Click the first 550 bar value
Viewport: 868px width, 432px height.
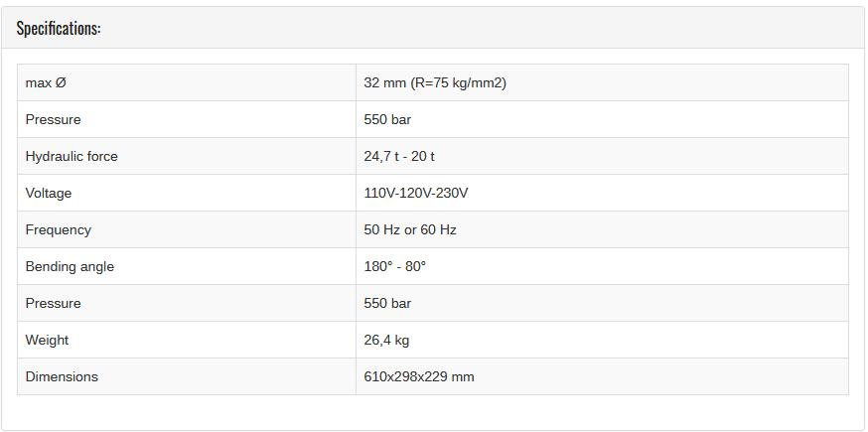(387, 119)
